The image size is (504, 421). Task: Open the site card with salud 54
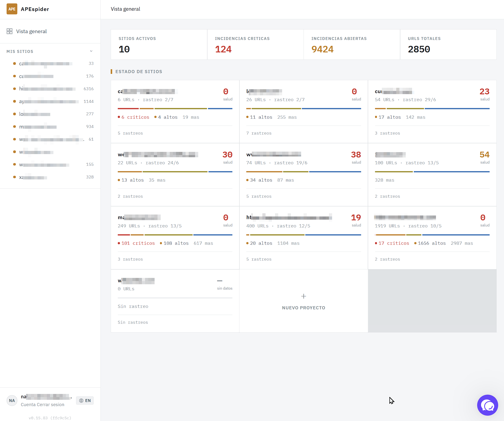click(432, 175)
